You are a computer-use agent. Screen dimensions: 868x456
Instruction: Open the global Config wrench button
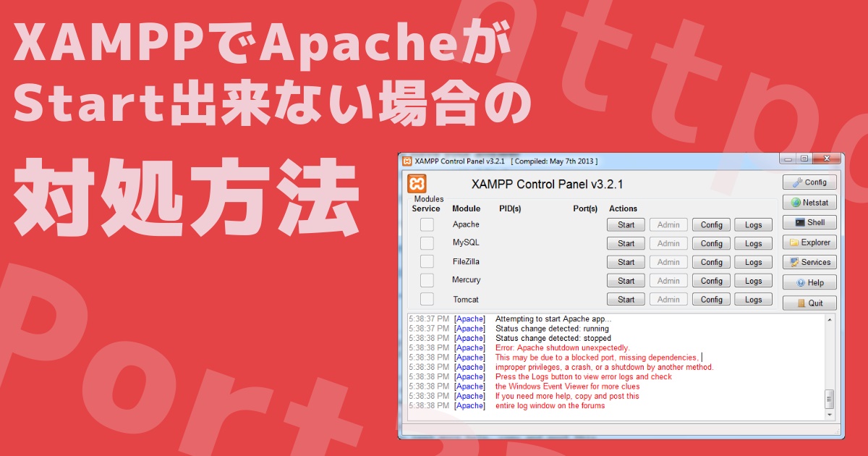pos(809,182)
